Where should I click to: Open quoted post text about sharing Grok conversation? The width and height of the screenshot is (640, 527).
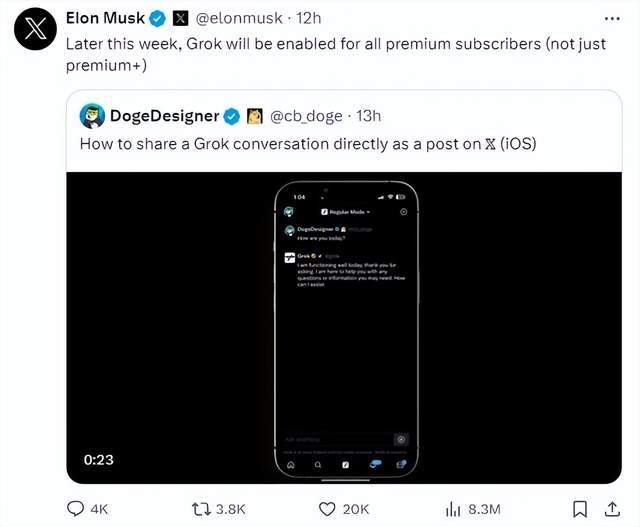(x=308, y=144)
